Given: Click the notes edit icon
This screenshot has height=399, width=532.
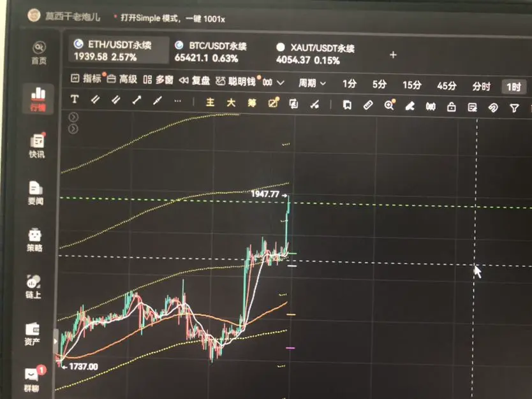Looking at the screenshot, I should [x=472, y=108].
